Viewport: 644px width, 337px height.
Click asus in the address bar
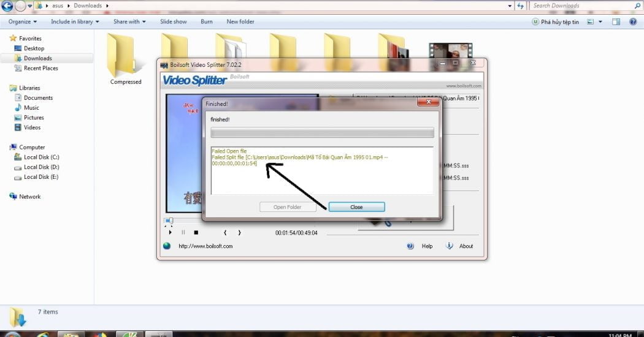58,6
